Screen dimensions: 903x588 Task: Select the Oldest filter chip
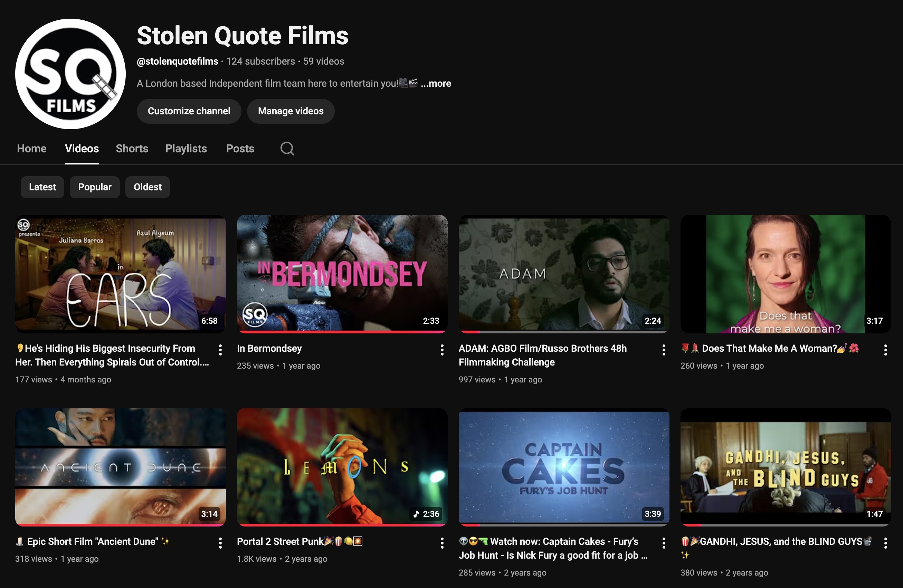coord(147,187)
